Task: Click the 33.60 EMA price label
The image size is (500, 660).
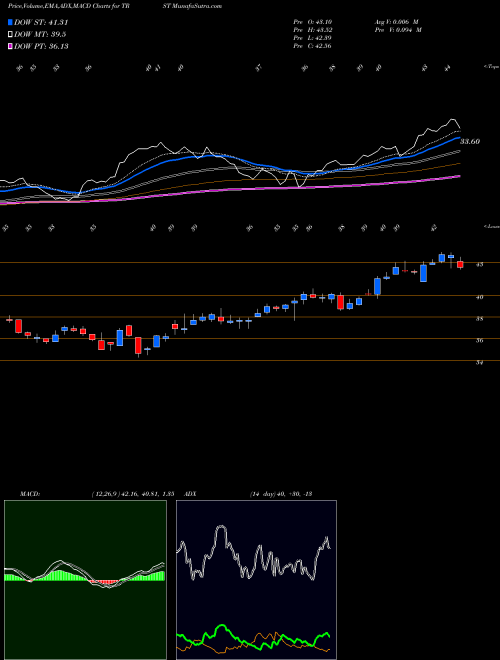Action: [470, 141]
